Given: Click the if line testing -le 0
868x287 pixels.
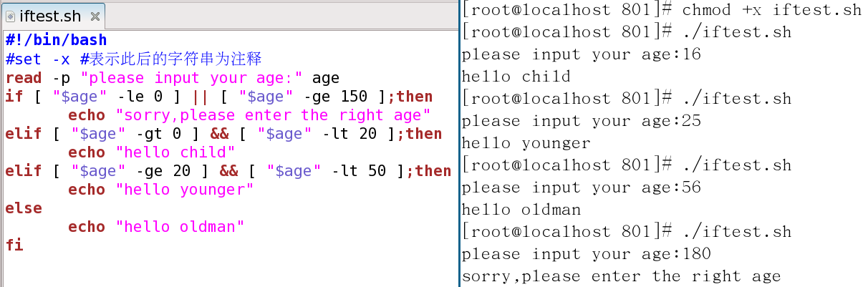Looking at the screenshot, I should pos(218,96).
